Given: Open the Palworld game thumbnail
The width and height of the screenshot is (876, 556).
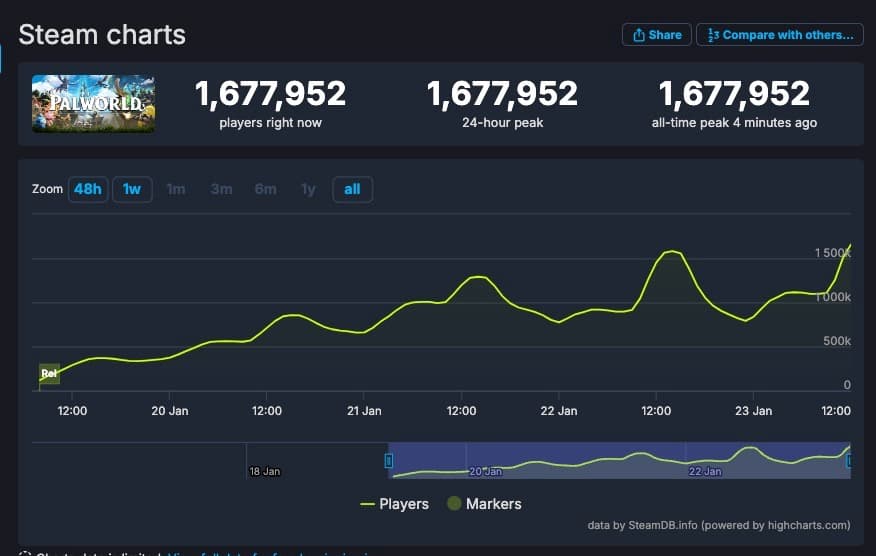Looking at the screenshot, I should pyautogui.click(x=93, y=103).
